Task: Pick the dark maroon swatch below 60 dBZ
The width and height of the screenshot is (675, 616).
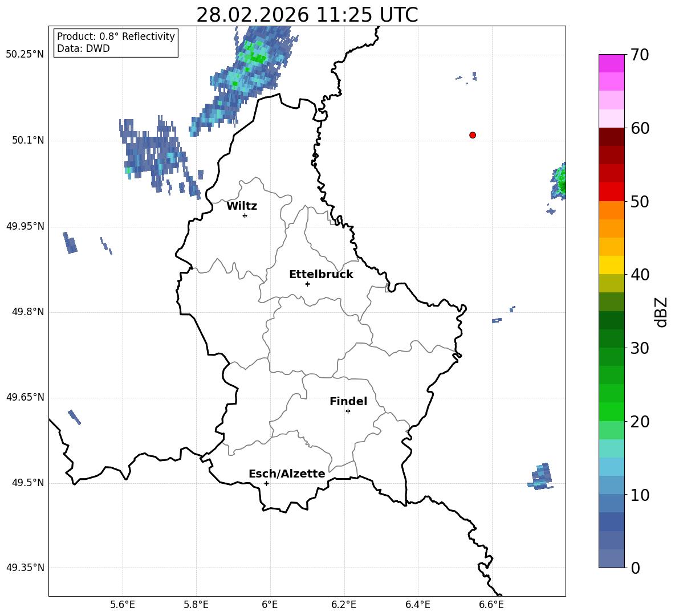Action: point(611,137)
